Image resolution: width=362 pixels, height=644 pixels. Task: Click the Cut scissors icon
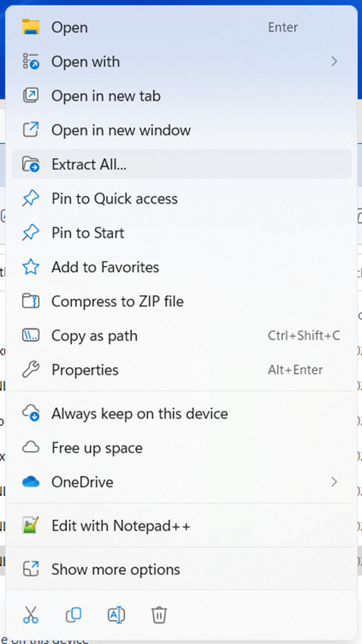30,615
